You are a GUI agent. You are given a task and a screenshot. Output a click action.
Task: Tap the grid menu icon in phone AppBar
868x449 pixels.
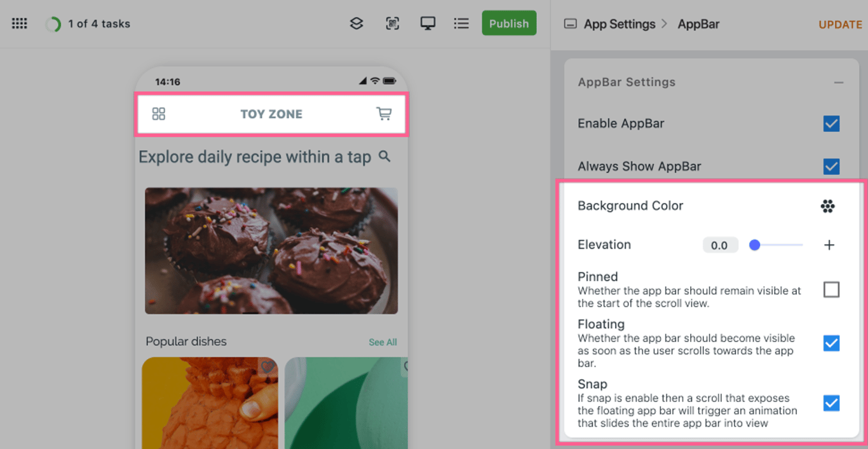[x=159, y=114]
